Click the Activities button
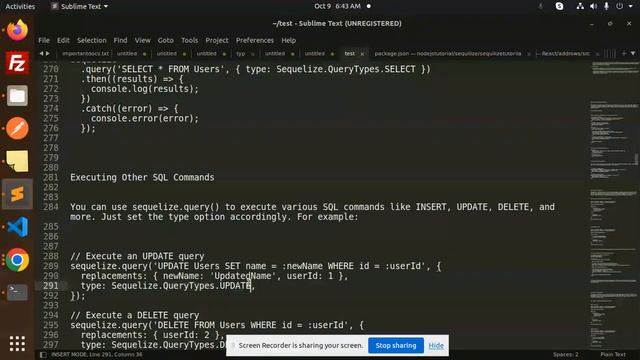 [20, 6]
